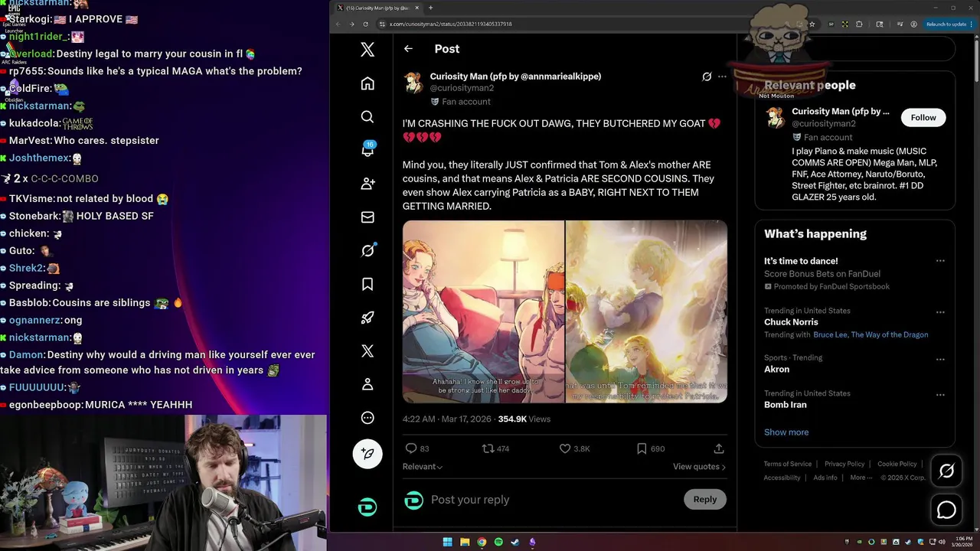The image size is (980, 551).
Task: Click the X logo home icon in sidebar
Action: pyautogui.click(x=367, y=50)
